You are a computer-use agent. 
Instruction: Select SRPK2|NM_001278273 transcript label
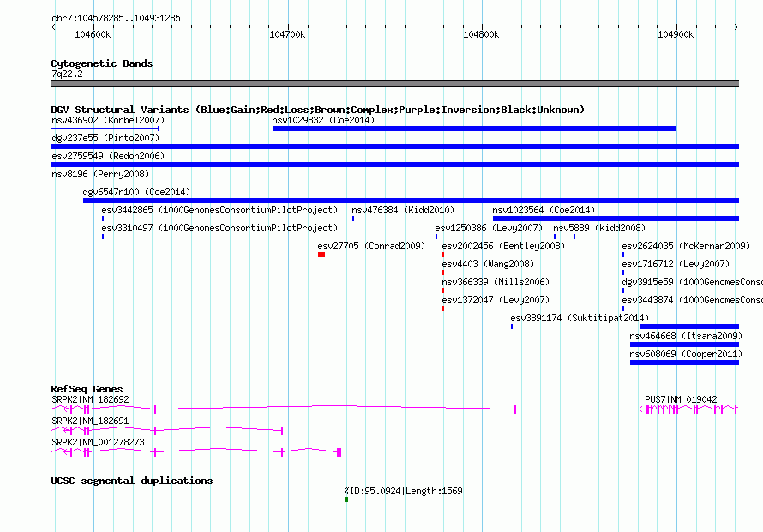[99, 443]
